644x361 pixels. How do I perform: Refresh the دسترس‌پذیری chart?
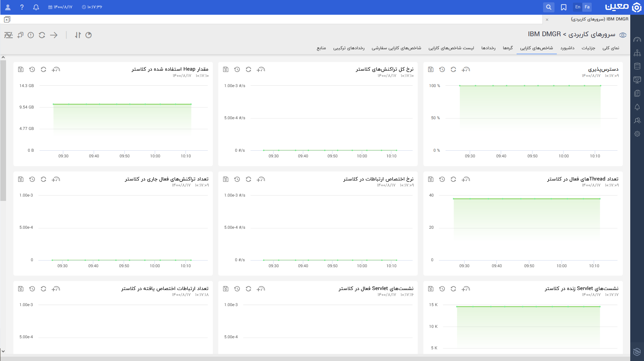point(453,69)
